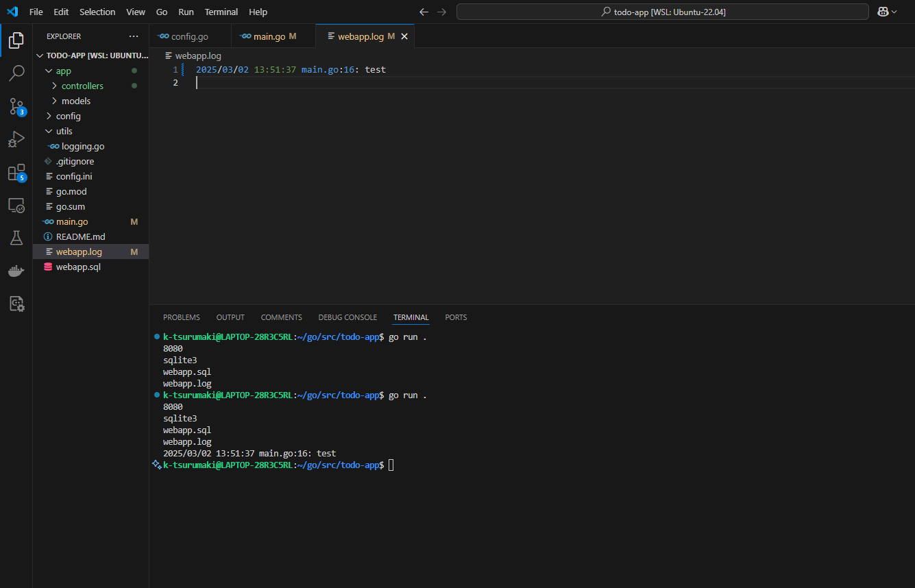
Task: Open the Help menu
Action: click(258, 12)
